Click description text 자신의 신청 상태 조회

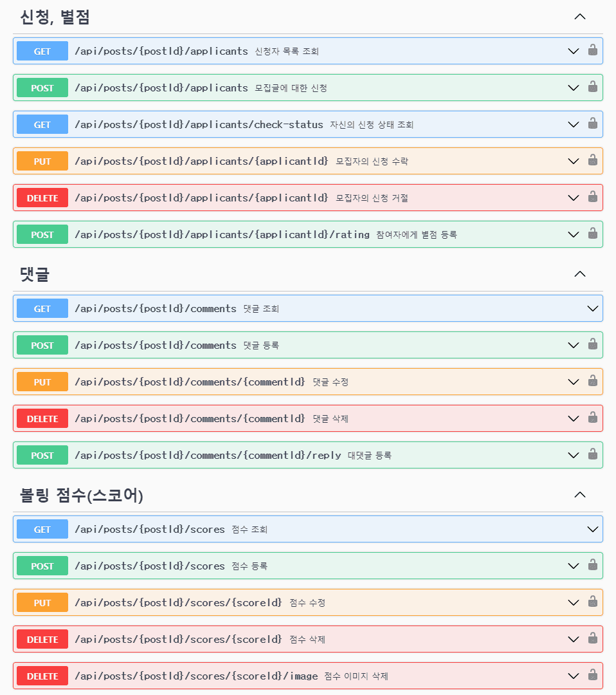click(372, 125)
